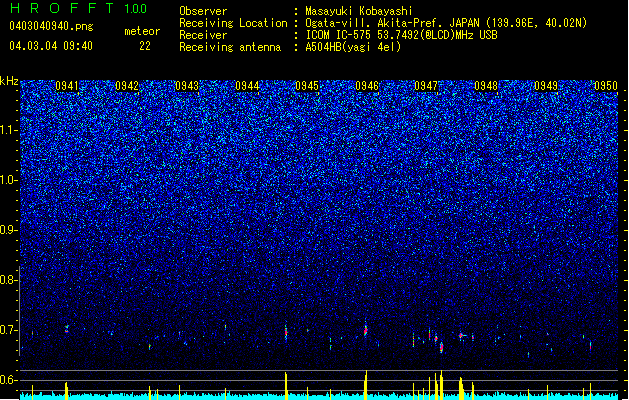Click the meteor echo near 0941 at 0.7 kHz
Image resolution: width=629 pixels, height=400 pixels.
coord(67,329)
